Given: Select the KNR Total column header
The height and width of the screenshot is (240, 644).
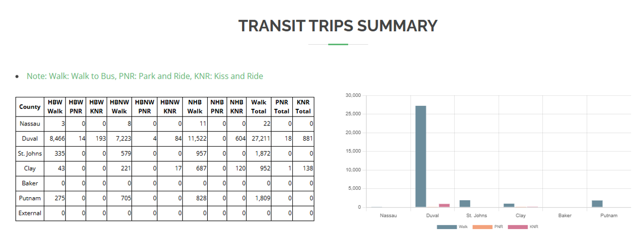Looking at the screenshot, I should 303,106.
